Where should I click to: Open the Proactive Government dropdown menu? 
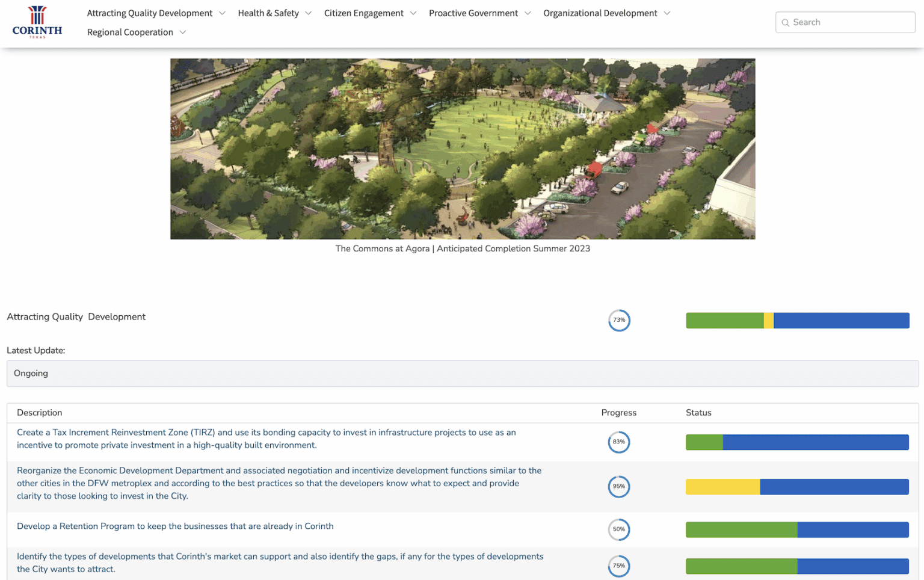pos(528,13)
